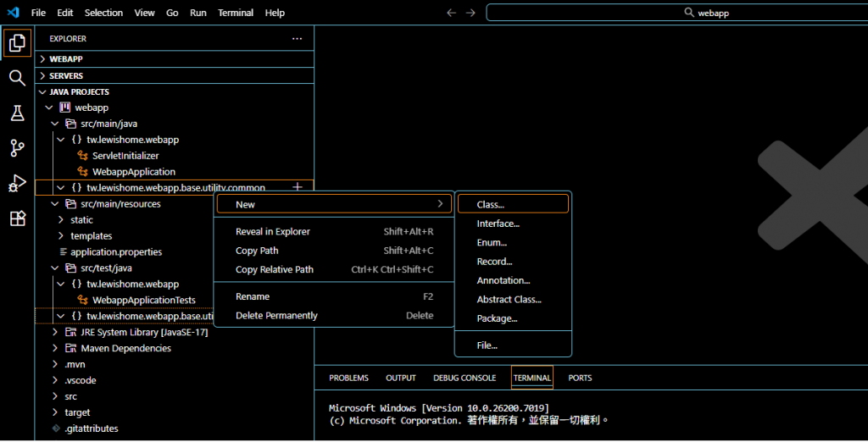Collapse the src/main/java node
Screen dimensions: 868x442
point(55,124)
